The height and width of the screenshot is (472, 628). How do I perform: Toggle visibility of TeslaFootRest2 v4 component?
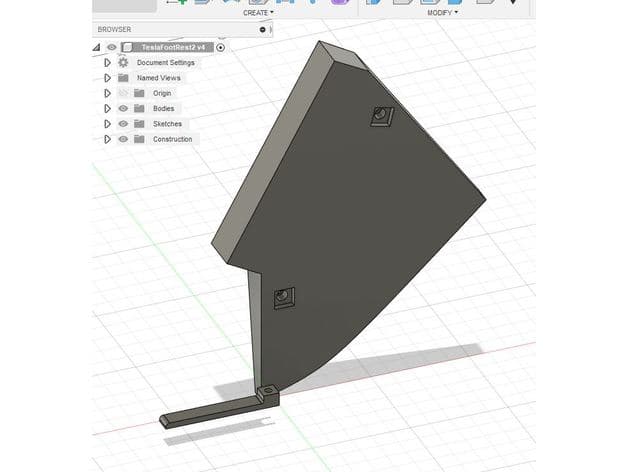click(x=112, y=47)
